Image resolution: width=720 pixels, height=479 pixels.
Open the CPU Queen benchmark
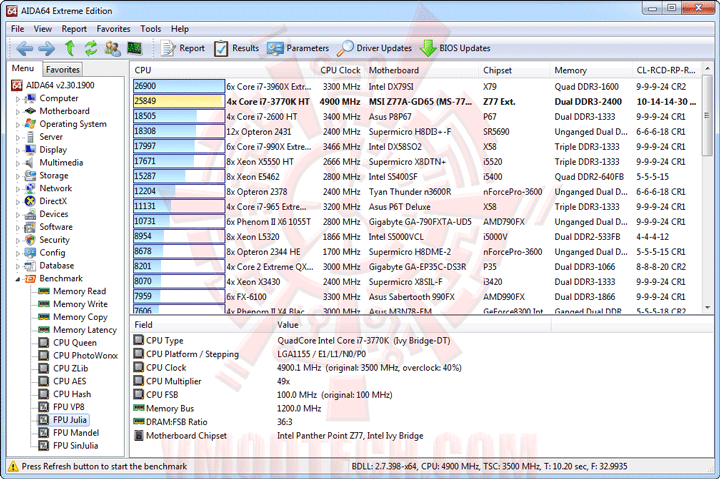pos(68,343)
